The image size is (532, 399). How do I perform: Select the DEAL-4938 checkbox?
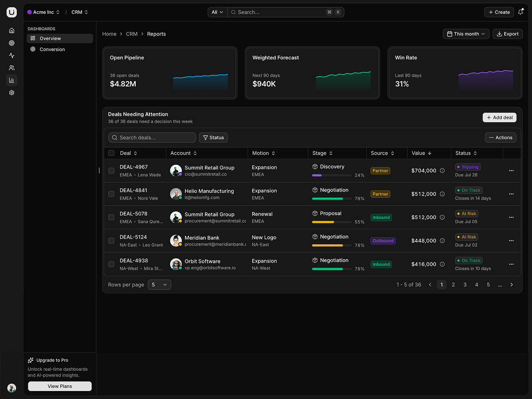(x=111, y=264)
